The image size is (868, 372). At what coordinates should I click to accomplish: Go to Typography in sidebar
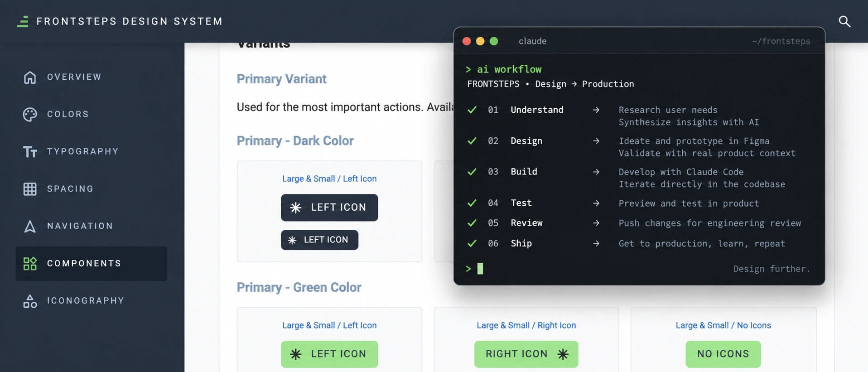(83, 151)
